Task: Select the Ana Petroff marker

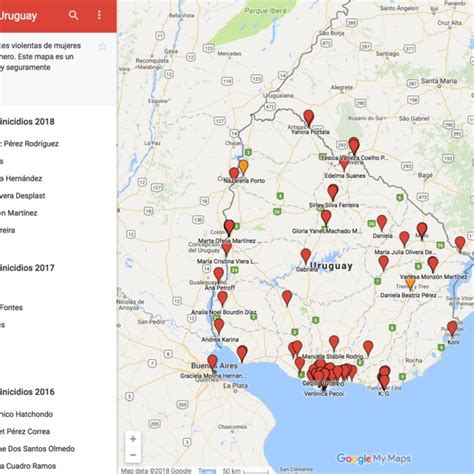Action: 219,275
